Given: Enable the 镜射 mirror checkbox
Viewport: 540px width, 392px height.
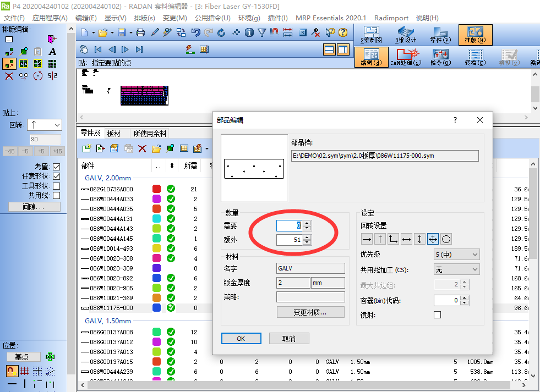Looking at the screenshot, I should [438, 314].
